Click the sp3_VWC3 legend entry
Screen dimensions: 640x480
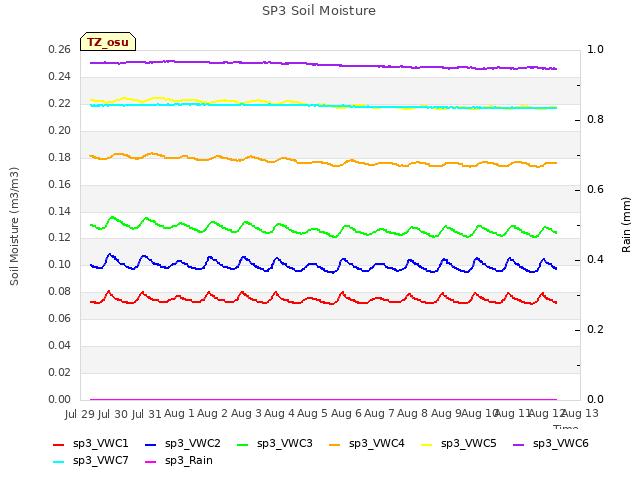[274, 444]
